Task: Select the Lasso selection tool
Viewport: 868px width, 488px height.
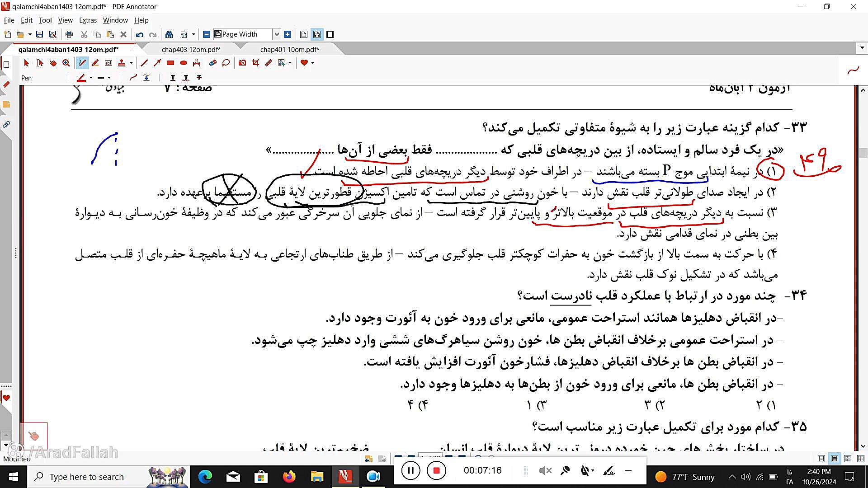Action: point(226,63)
